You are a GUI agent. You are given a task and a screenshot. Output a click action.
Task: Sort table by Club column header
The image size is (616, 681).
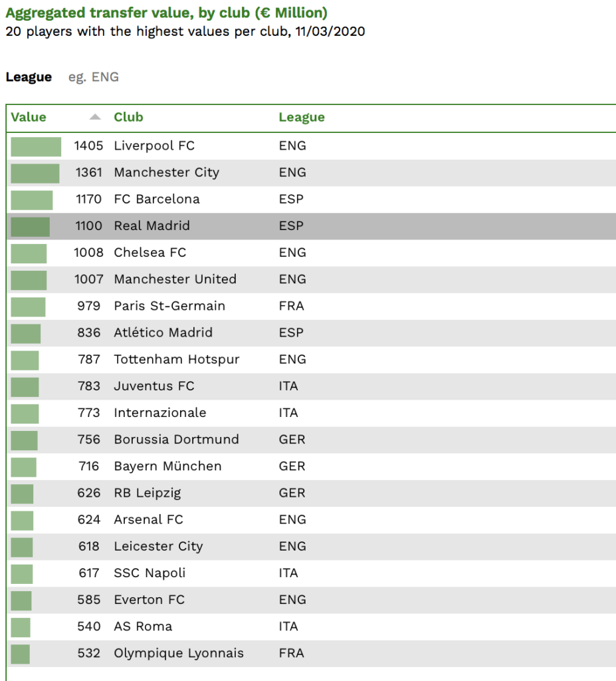coord(128,117)
